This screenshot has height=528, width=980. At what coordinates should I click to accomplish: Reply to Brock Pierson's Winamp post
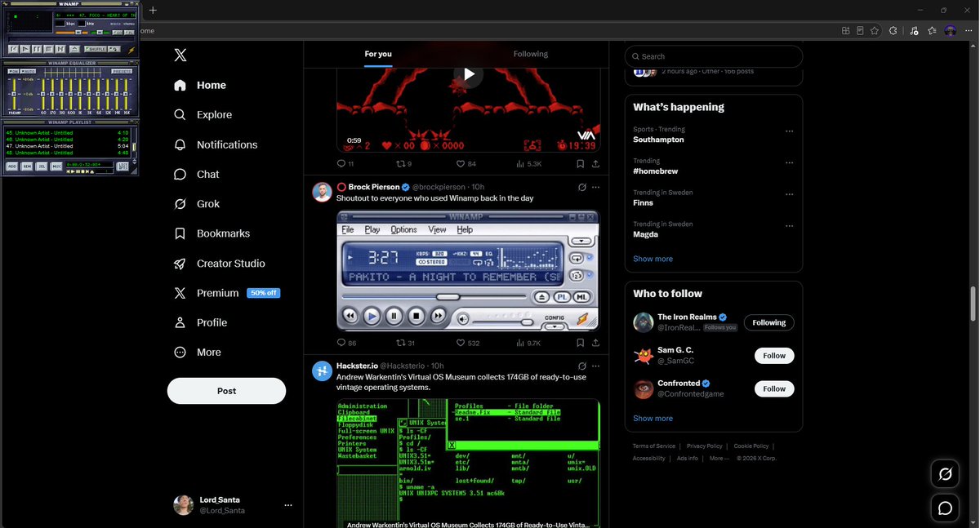346,344
